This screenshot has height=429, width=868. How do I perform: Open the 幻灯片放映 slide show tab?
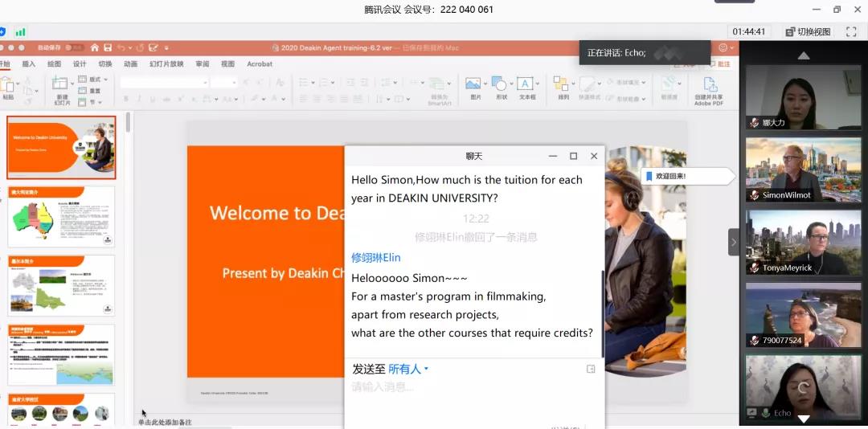coord(166,64)
